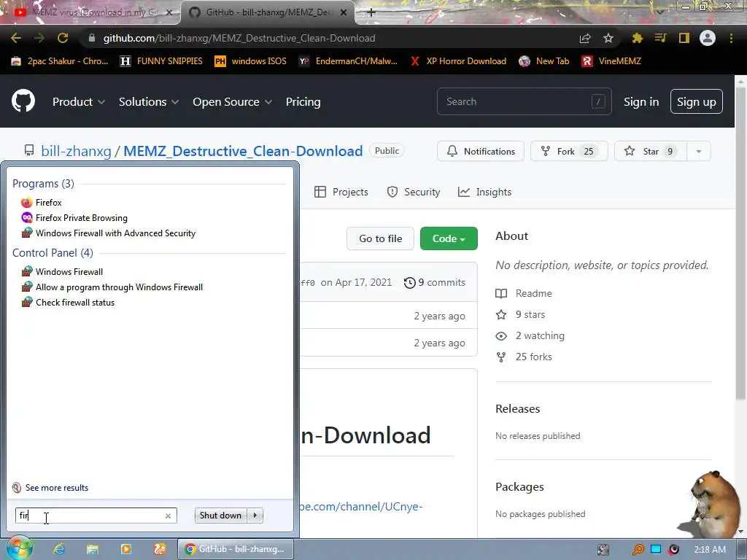Click the Chrome address bar URL
The image size is (747, 560).
(x=239, y=38)
